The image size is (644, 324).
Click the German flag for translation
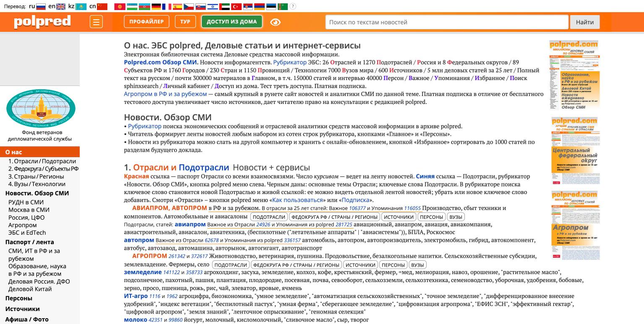pyautogui.click(x=156, y=6)
